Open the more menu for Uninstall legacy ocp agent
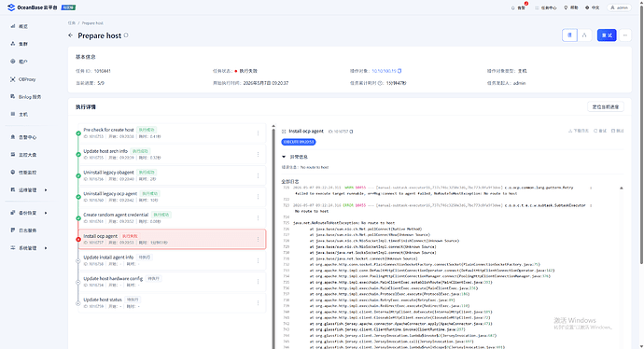This screenshot has height=349, width=644. click(x=258, y=197)
